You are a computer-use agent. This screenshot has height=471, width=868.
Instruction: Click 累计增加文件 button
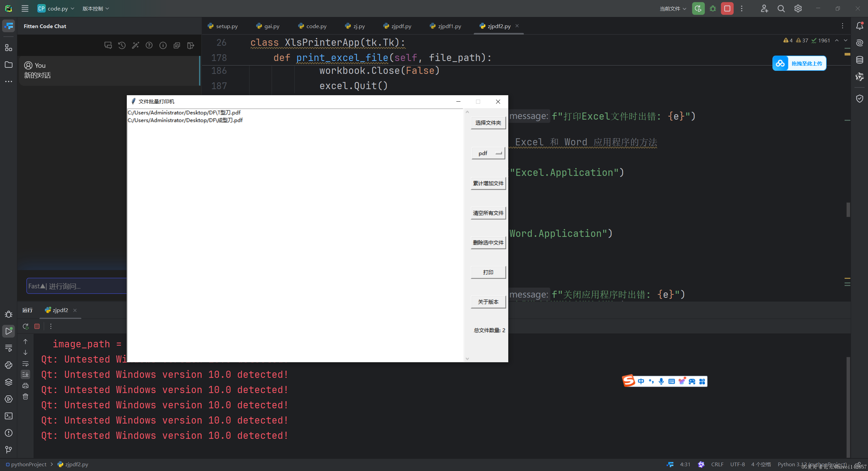[x=488, y=183]
